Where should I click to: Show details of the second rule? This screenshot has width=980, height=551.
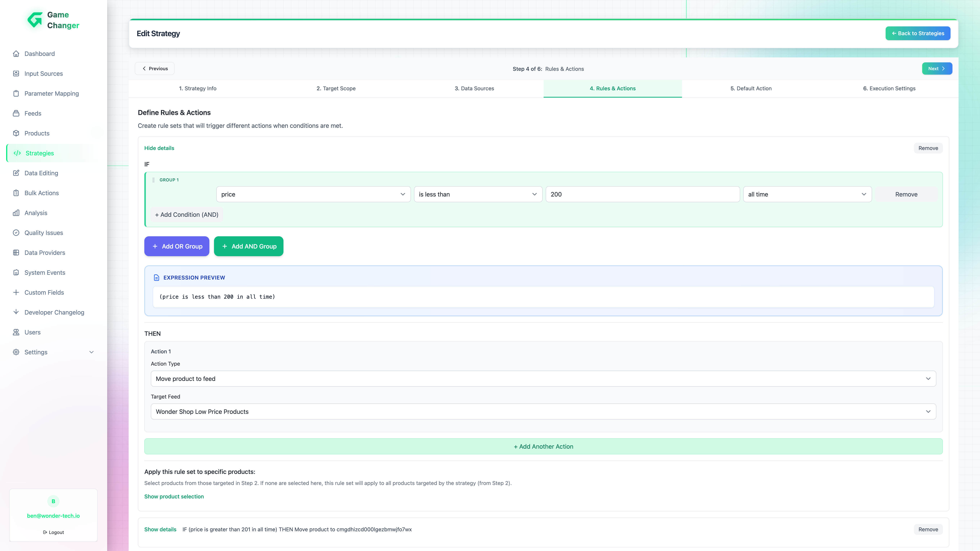pos(160,529)
